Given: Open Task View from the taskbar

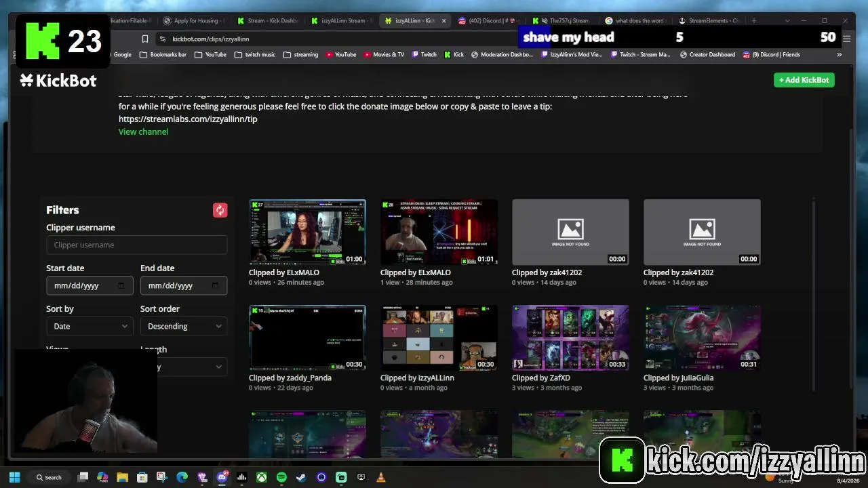Looking at the screenshot, I should 83,477.
